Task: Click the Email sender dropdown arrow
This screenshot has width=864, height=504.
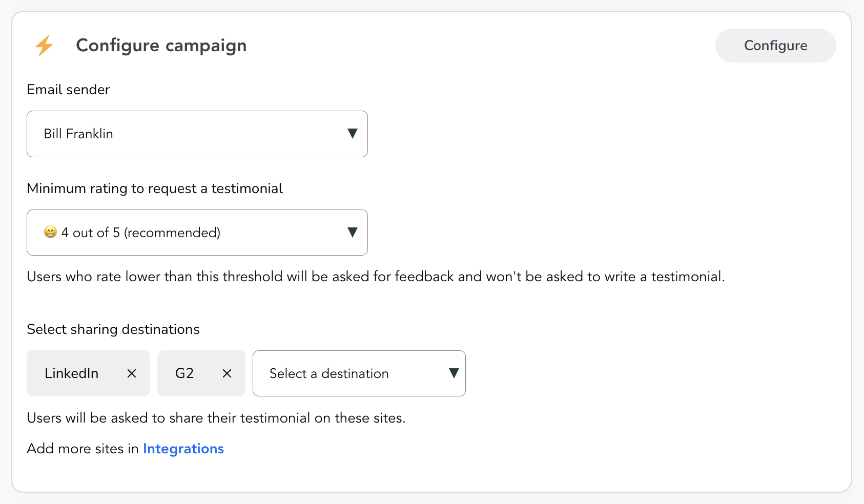Action: pos(352,134)
